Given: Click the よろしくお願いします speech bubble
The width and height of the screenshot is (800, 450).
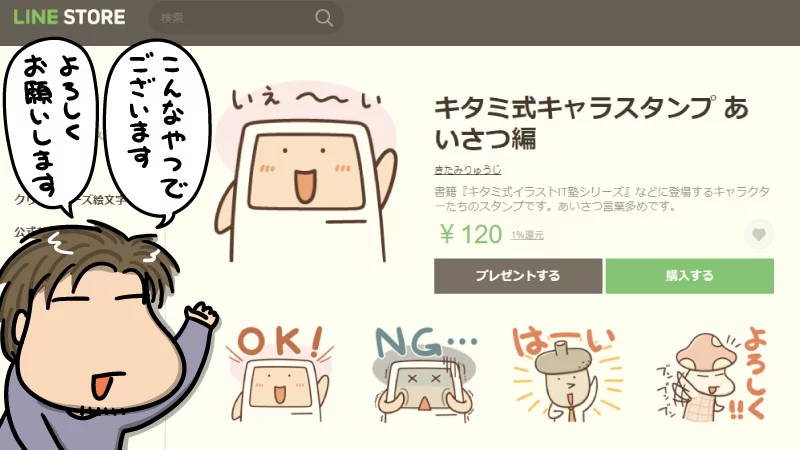Looking at the screenshot, I should pos(51,128).
